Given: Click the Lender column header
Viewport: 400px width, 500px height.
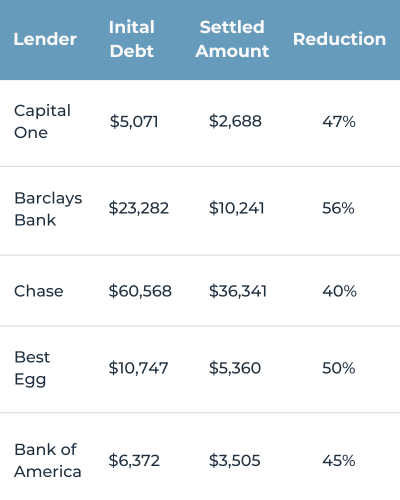Looking at the screenshot, I should tap(45, 39).
